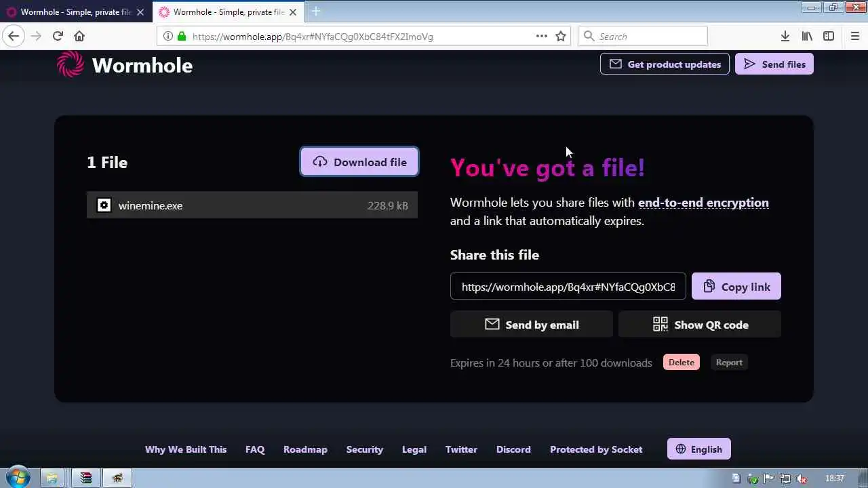Open Protected by Socket link
This screenshot has width=868, height=488.
point(596,449)
